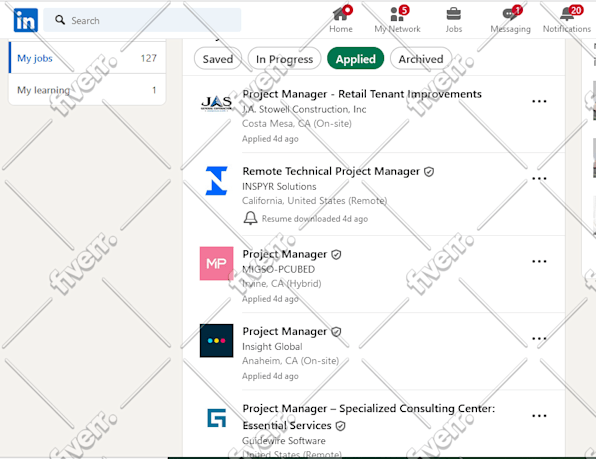Open Notifications bell icon
Image resolution: width=596 pixels, height=459 pixels.
[567, 14]
